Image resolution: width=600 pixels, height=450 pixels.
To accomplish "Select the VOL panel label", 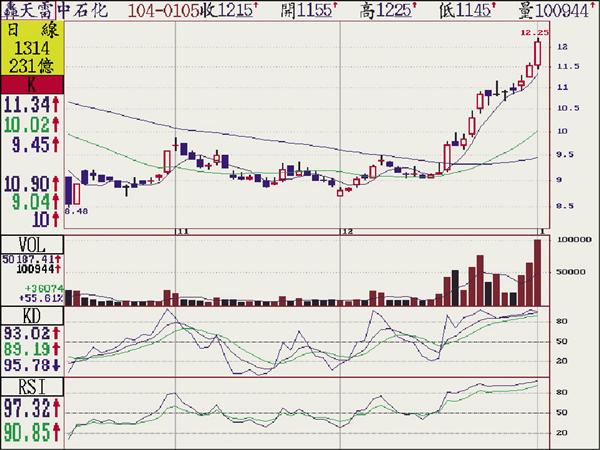I will (x=32, y=245).
